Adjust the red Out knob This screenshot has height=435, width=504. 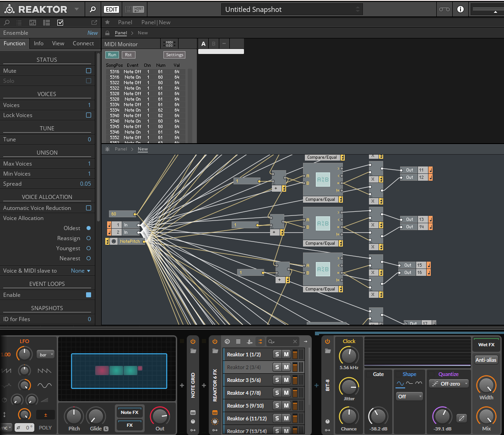click(160, 416)
